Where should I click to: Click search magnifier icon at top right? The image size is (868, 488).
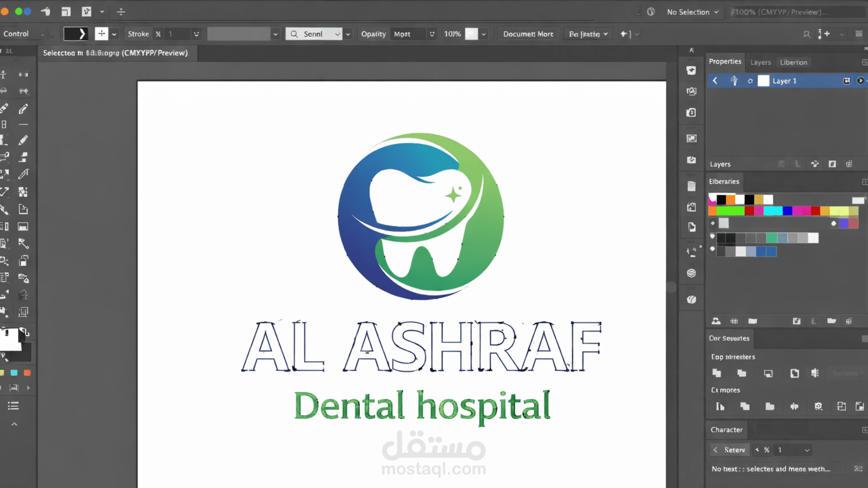(807, 34)
